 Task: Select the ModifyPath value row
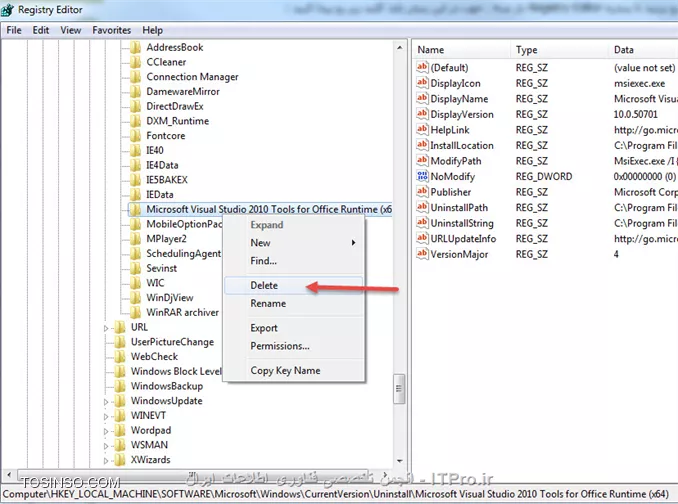point(546,161)
